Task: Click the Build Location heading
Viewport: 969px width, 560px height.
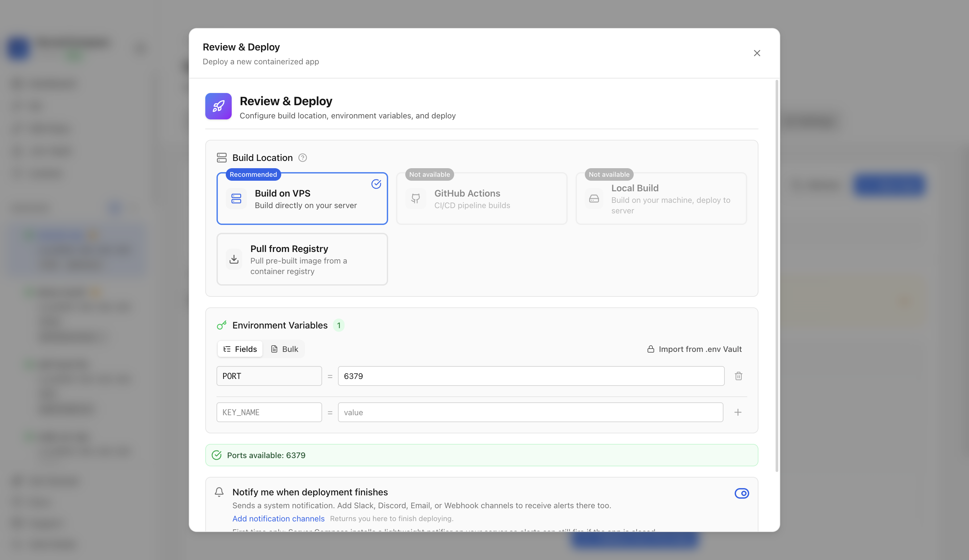Action: tap(262, 158)
